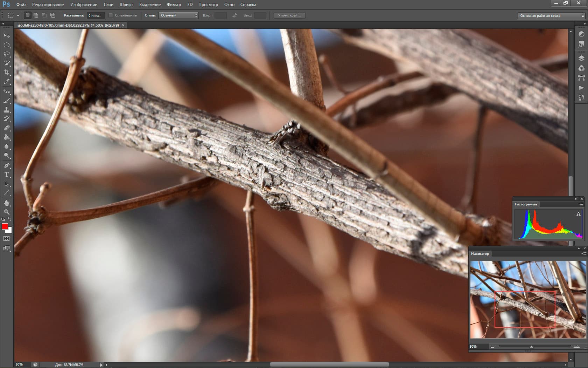
Task: Choose New selection mode
Action: [x=28, y=15]
